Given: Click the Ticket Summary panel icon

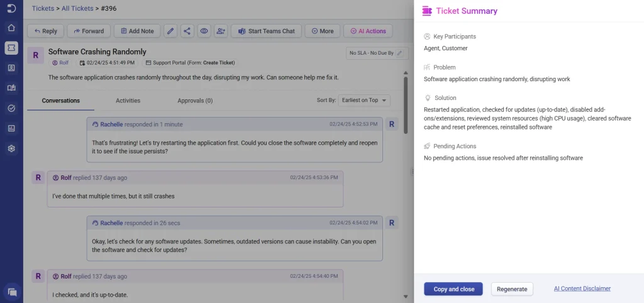Looking at the screenshot, I should point(427,11).
